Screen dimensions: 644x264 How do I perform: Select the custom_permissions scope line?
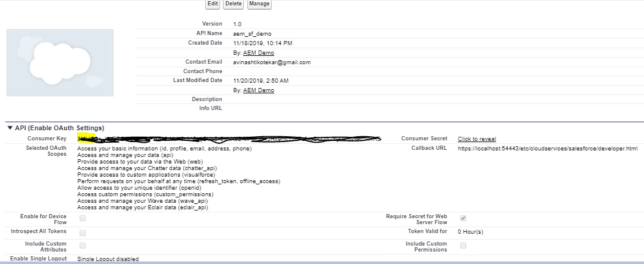tap(146, 194)
